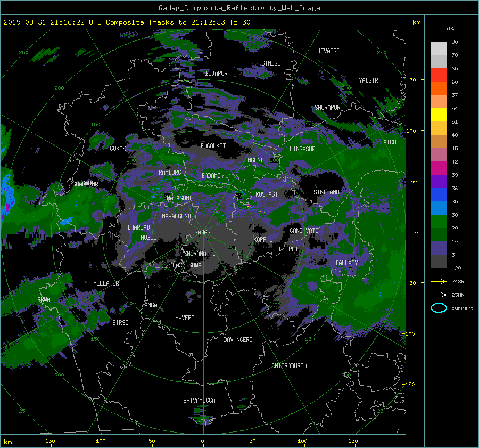Viewport: 479px width, 448px height.
Task: Click the red 60 dBZ color swatch
Action: pos(439,75)
